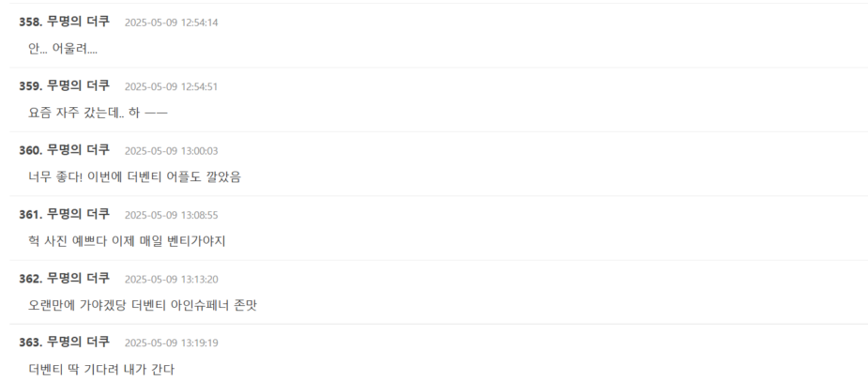The height and width of the screenshot is (381, 868).
Task: Click the username on comment 361
Action: pyautogui.click(x=78, y=214)
